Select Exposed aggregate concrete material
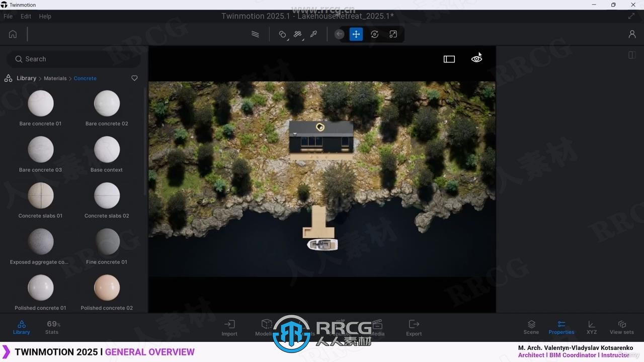Image resolution: width=644 pixels, height=362 pixels. point(41,241)
